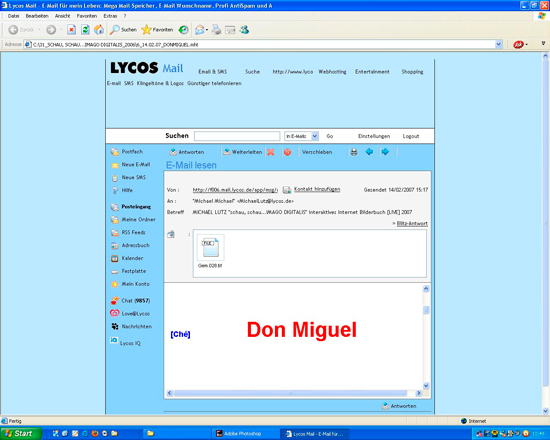Expand the address bar dropdown arrow
The width and height of the screenshot is (550, 440).
tap(498, 45)
